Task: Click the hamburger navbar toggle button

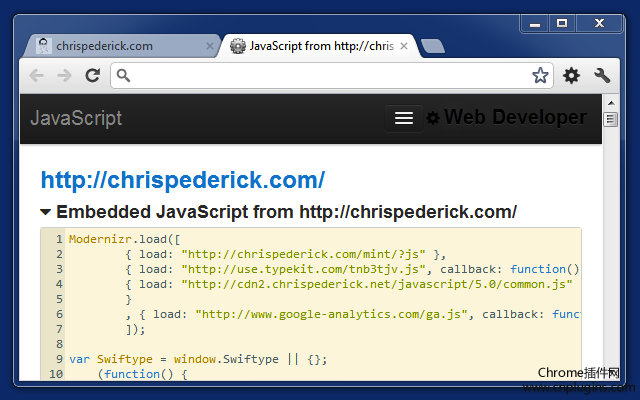Action: pyautogui.click(x=404, y=118)
